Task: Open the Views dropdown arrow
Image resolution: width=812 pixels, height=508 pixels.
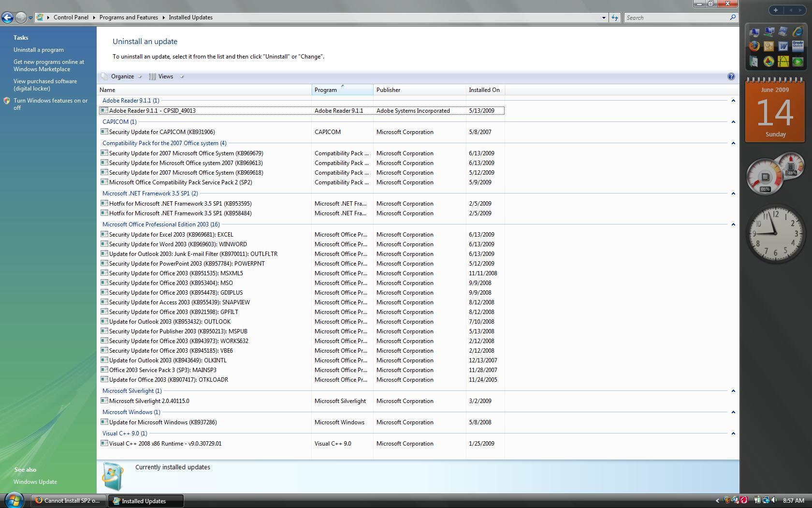Action: pos(182,76)
